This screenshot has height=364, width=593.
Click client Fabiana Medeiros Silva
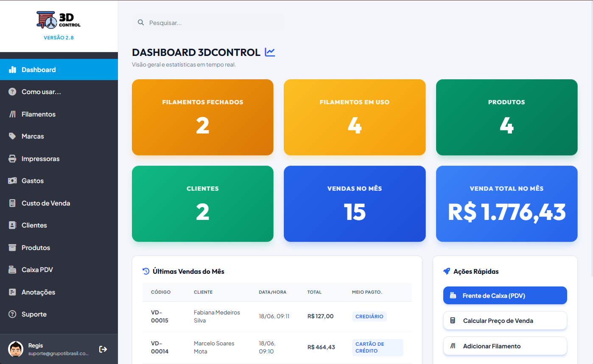point(217,317)
